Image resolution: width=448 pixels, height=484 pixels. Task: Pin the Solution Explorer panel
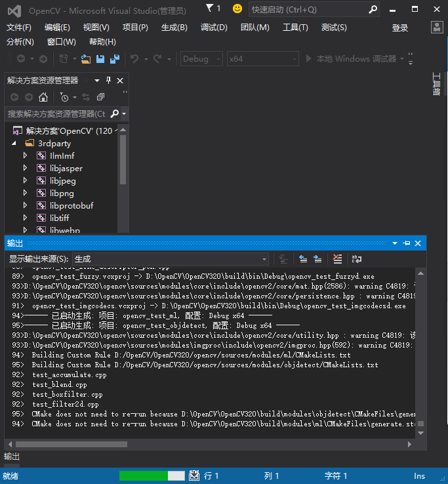(108, 81)
